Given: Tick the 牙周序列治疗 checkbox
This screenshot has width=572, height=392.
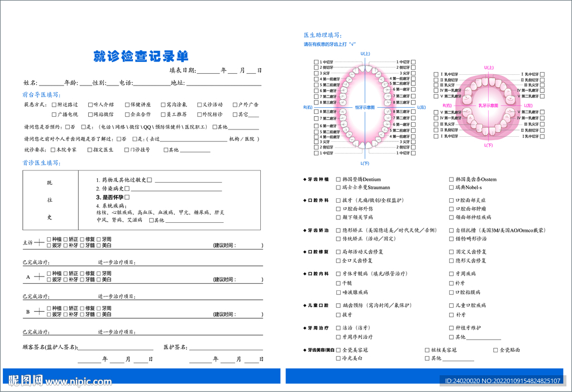Looking at the screenshot, I should 338,337.
